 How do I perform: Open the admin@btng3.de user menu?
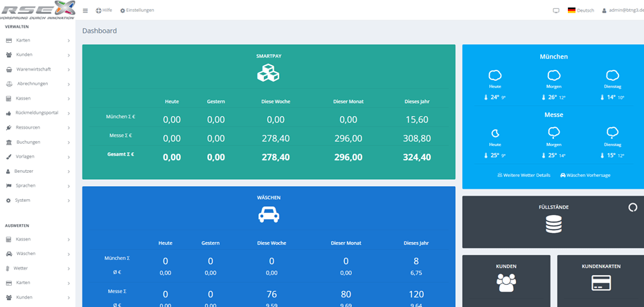(x=623, y=10)
